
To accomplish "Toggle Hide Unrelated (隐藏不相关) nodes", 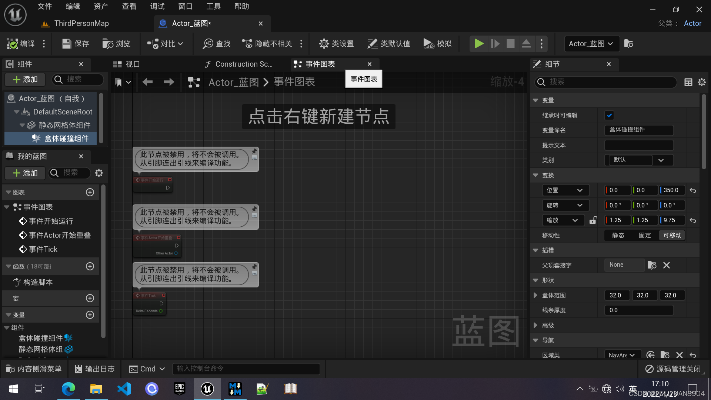I will coord(267,44).
